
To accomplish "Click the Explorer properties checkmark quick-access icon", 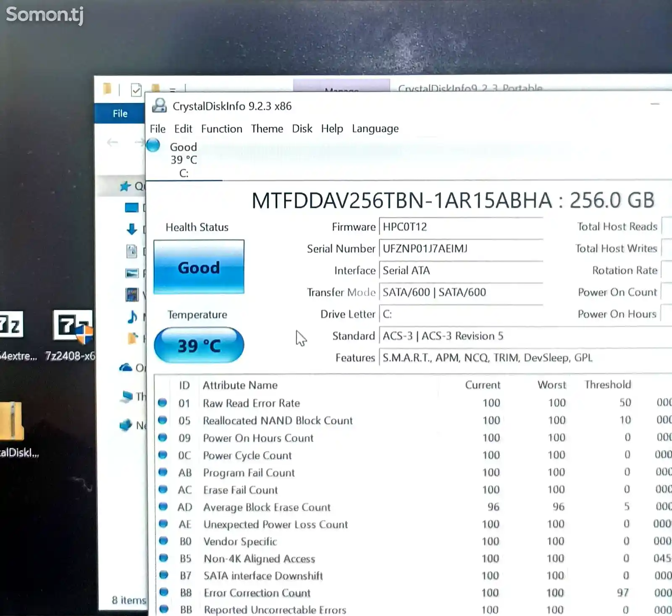I will [136, 90].
